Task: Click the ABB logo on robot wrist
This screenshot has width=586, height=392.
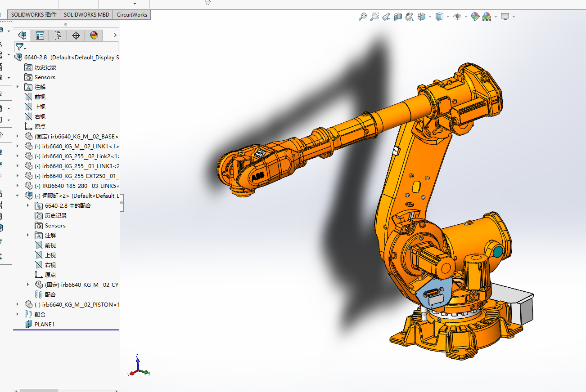Action: (x=258, y=176)
